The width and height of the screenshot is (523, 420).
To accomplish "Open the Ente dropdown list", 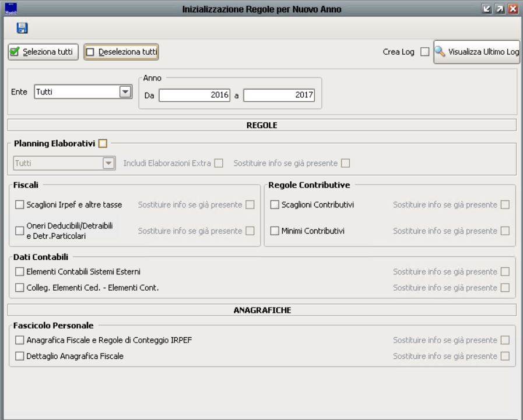I will [x=124, y=92].
